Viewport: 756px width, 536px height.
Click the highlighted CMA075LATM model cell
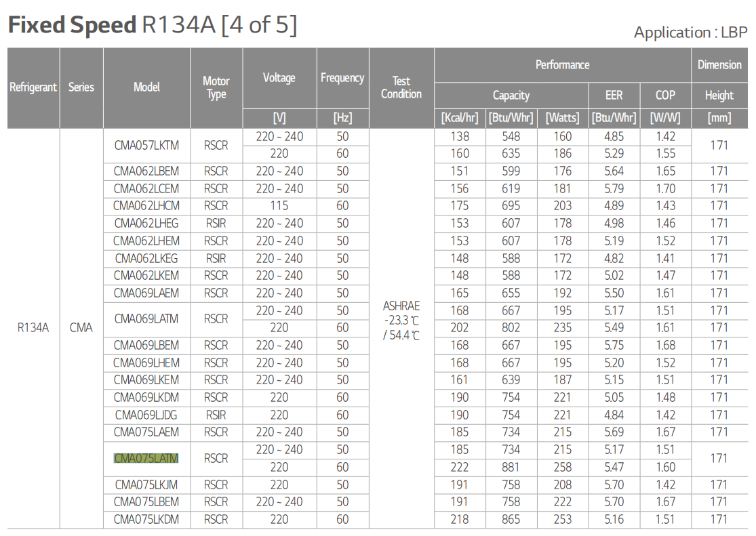146,459
